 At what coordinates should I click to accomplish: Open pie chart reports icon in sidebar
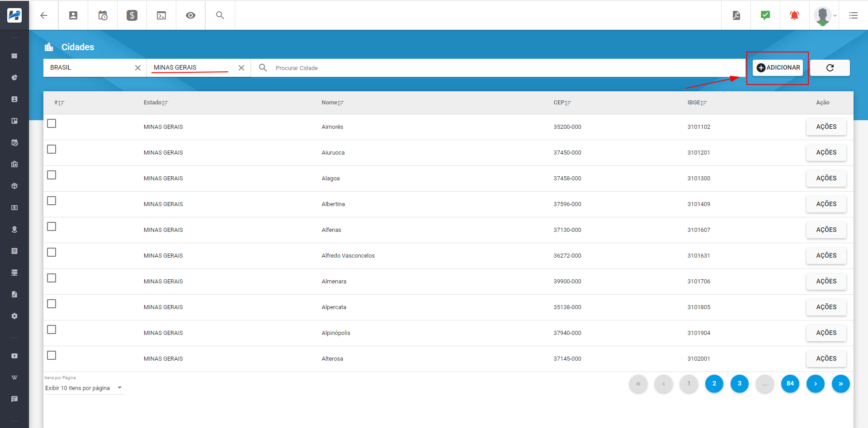click(x=14, y=78)
